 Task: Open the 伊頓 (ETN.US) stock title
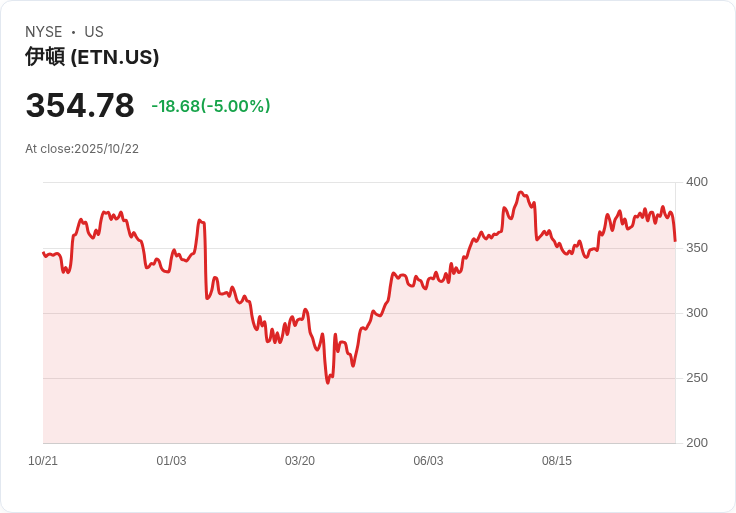click(x=92, y=57)
